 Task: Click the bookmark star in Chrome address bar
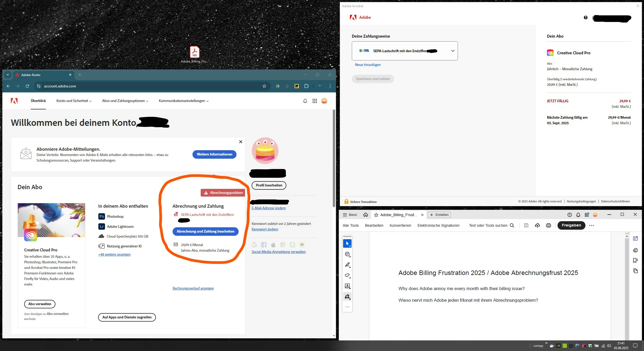[x=264, y=86]
